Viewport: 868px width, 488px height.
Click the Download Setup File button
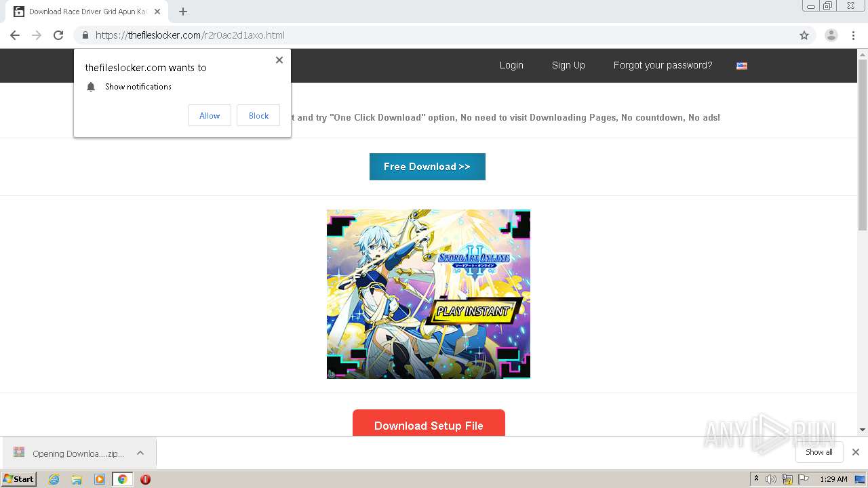(x=429, y=424)
